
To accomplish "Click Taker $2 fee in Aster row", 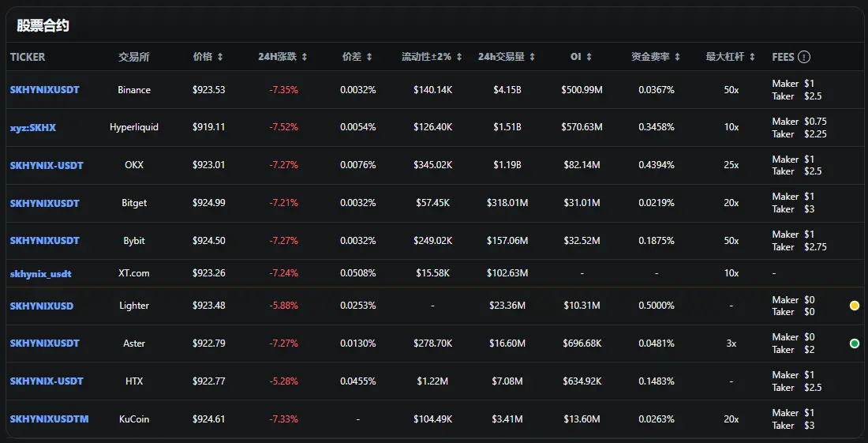I will 793,350.
